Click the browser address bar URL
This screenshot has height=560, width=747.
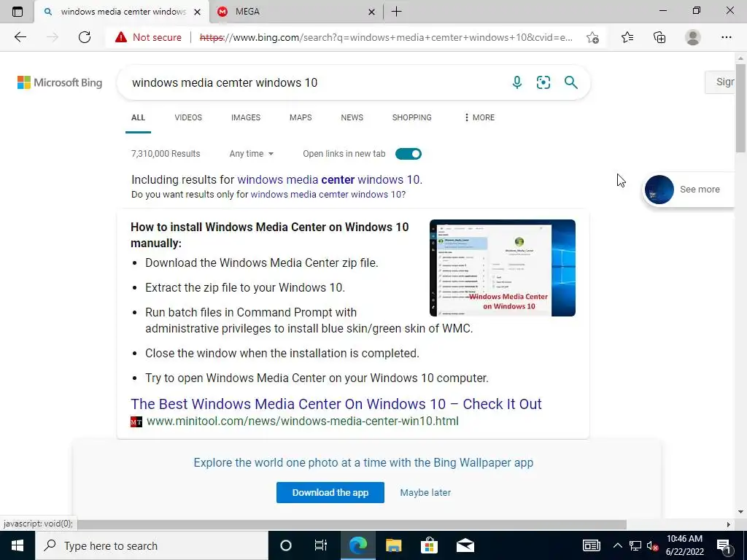386,37
